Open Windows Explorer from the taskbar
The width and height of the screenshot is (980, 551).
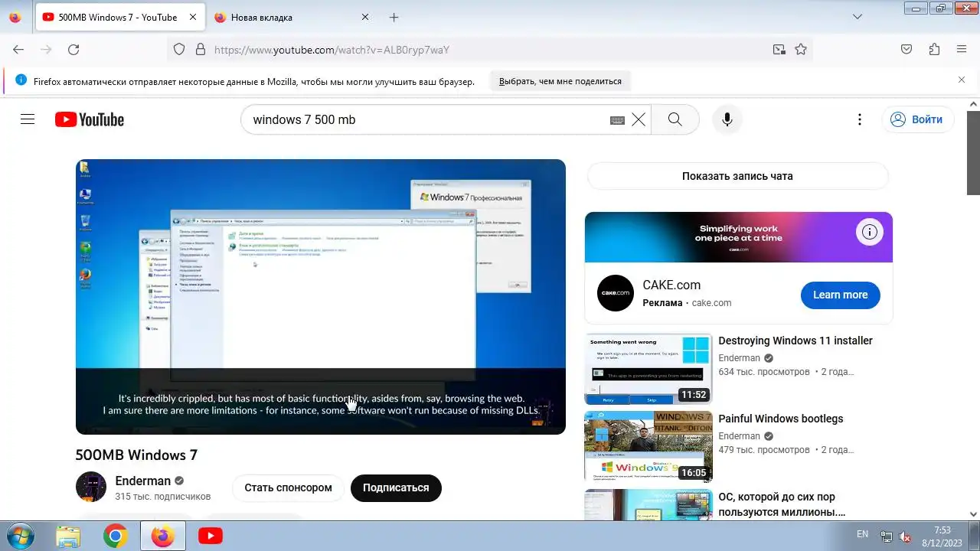coord(68,536)
